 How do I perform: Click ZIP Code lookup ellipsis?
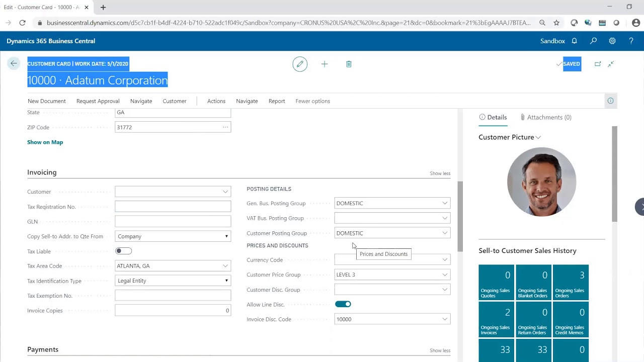[x=225, y=127]
